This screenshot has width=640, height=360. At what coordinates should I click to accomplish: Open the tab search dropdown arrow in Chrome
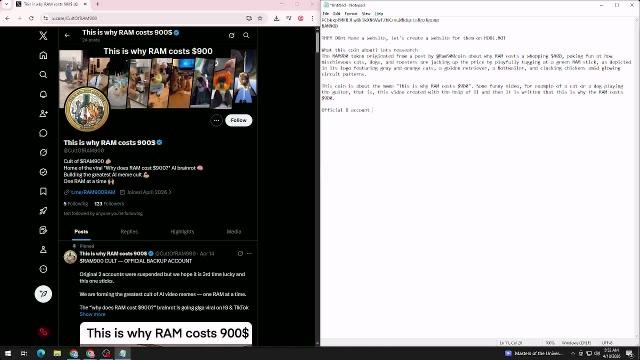(6, 4)
